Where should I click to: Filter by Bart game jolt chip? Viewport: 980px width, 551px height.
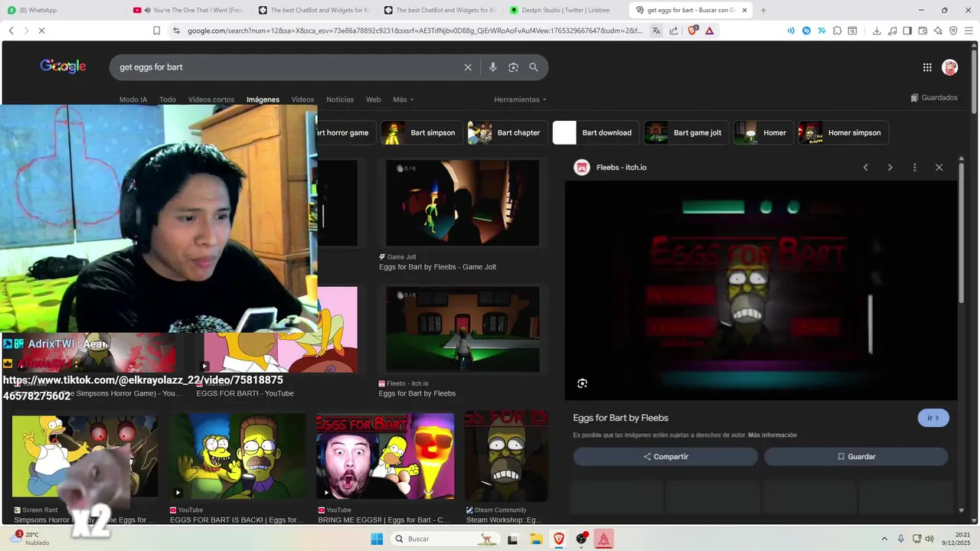pos(686,132)
